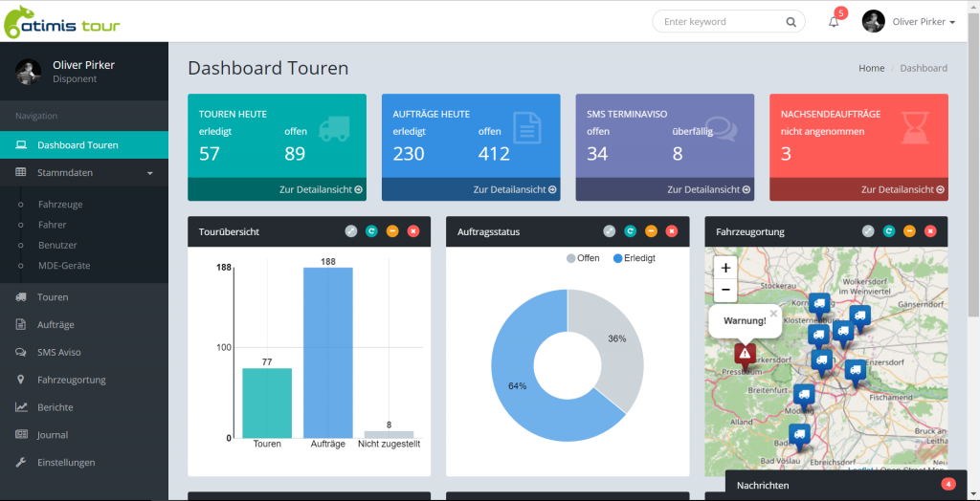Click the Aufträge document sidebar icon
Screen dimensions: 980x501
click(21, 325)
